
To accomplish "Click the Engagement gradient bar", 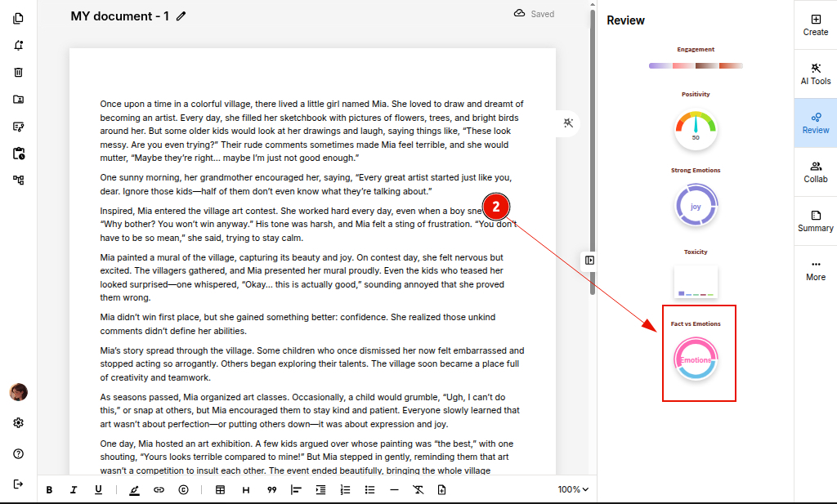I will pyautogui.click(x=696, y=65).
